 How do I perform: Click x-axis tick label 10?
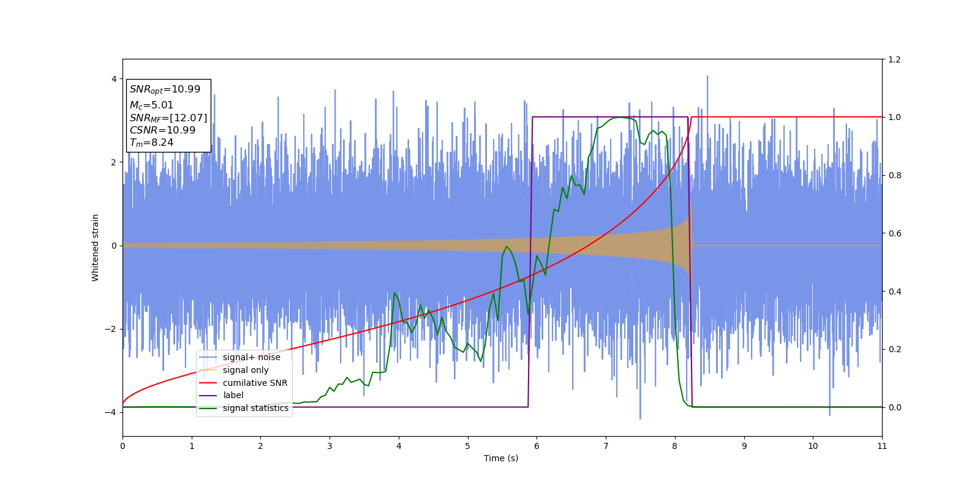point(813,446)
